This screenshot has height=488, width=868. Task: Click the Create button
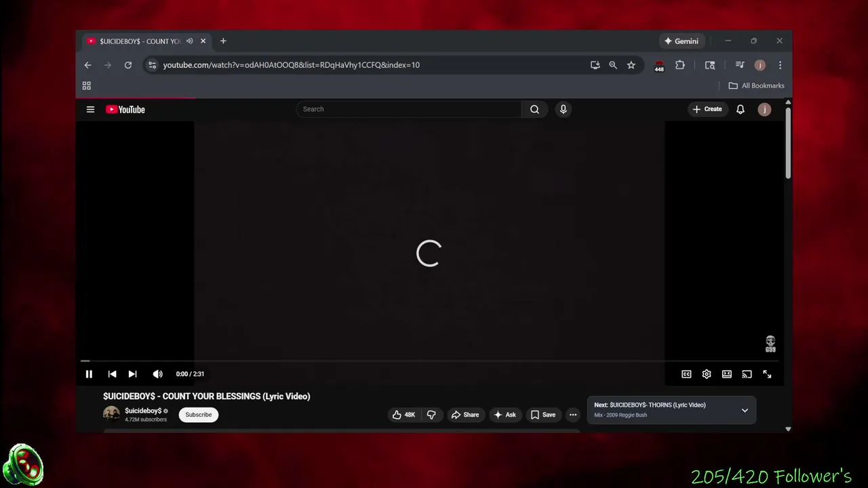[707, 109]
